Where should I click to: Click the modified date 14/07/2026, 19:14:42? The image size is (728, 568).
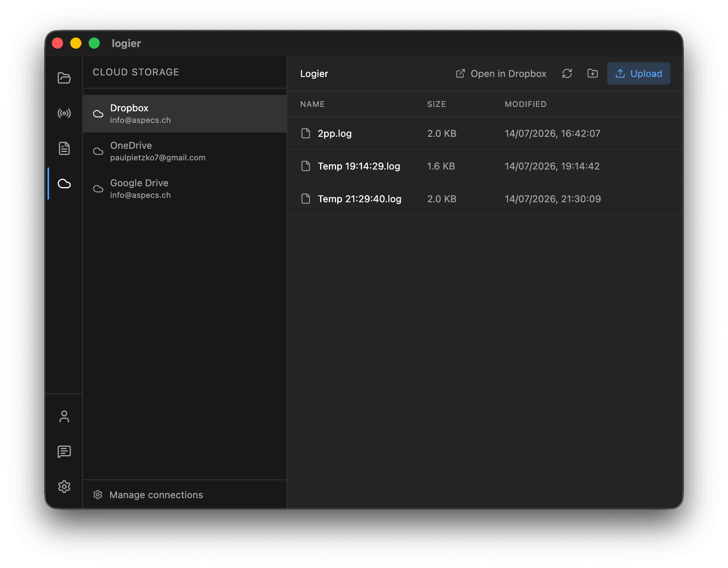552,166
